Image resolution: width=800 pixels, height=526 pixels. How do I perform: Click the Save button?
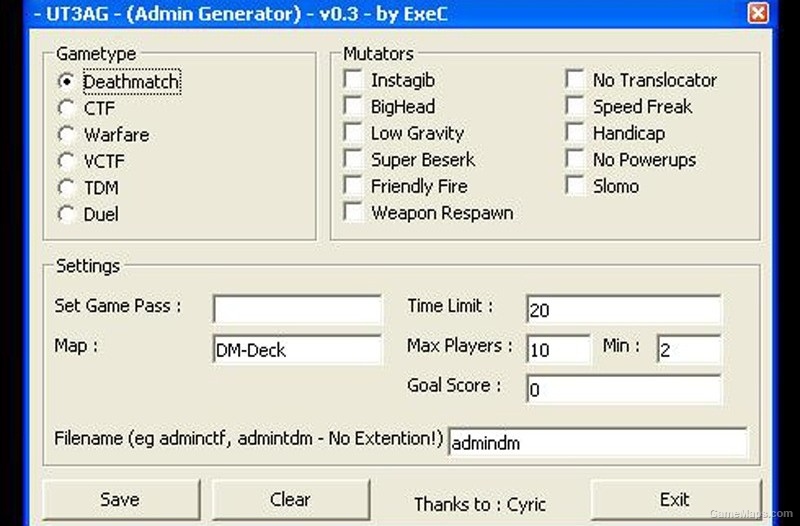point(121,499)
